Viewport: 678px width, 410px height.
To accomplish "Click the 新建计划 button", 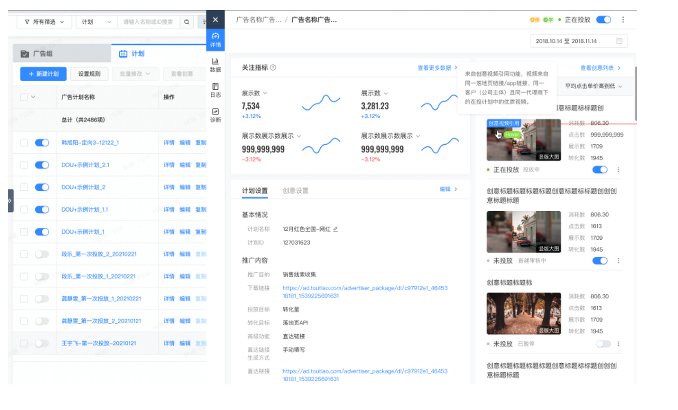I will (43, 74).
